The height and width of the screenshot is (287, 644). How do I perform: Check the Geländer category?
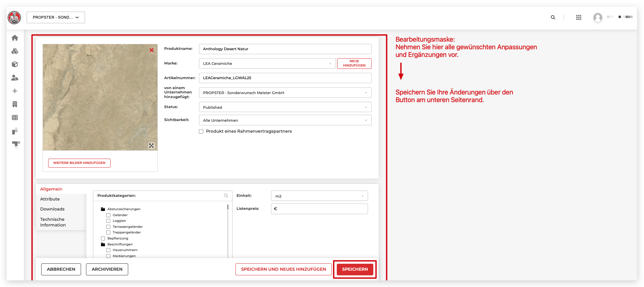(108, 215)
